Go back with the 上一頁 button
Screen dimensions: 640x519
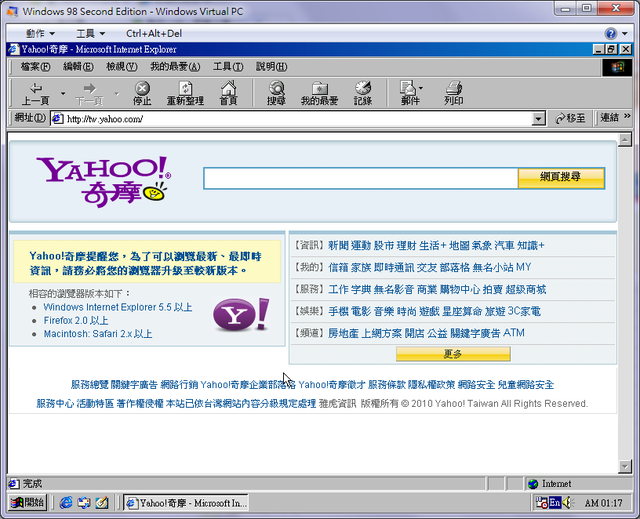click(x=36, y=94)
